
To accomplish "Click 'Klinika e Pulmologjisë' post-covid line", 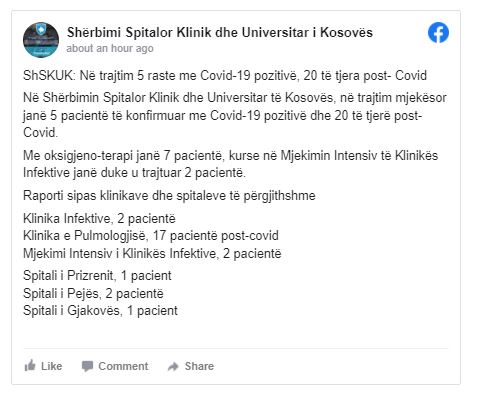I will [151, 236].
